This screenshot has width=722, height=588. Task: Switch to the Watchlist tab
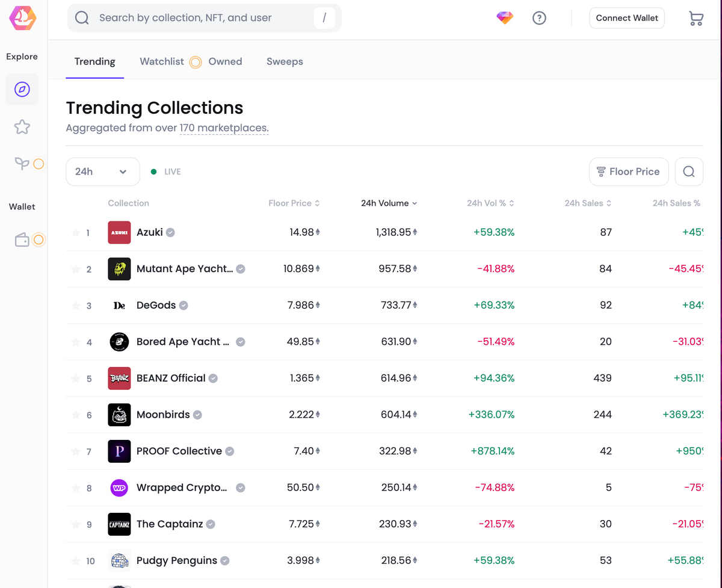[x=162, y=61]
